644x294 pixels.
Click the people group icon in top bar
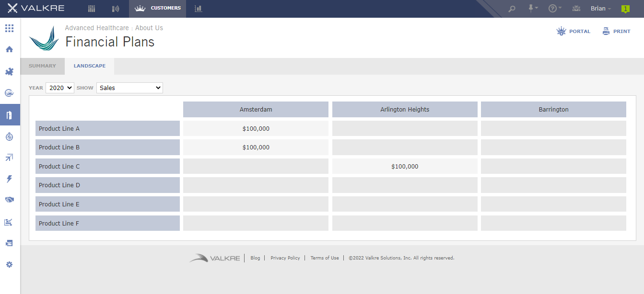pos(576,8)
